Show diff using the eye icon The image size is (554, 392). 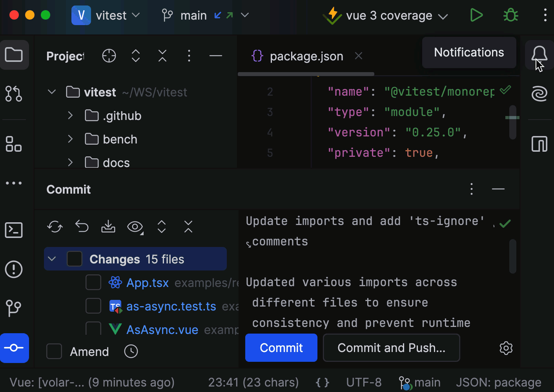(135, 227)
